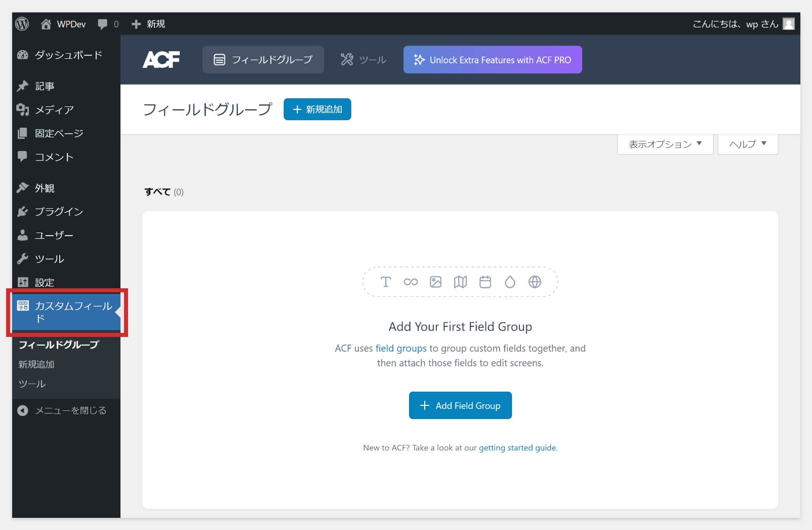812x530 pixels.
Task: Select ツール under カスタムフィールド submenu
Action: [32, 384]
